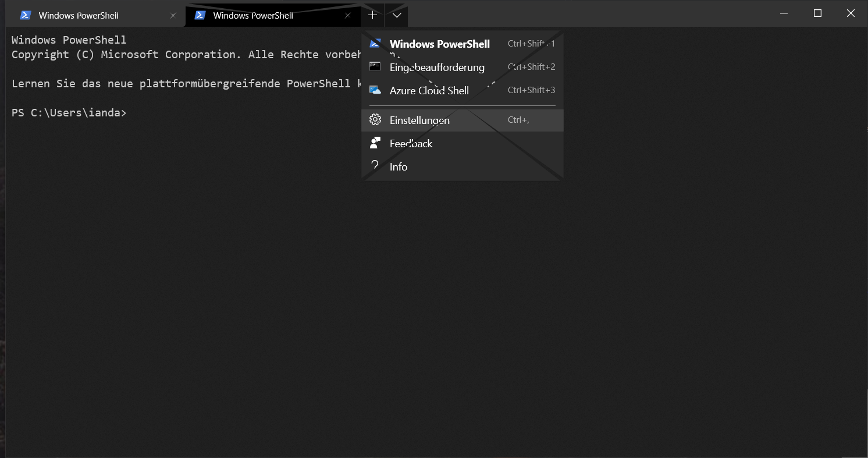Open the new tab dropdown chevron
This screenshot has width=868, height=458.
click(396, 15)
